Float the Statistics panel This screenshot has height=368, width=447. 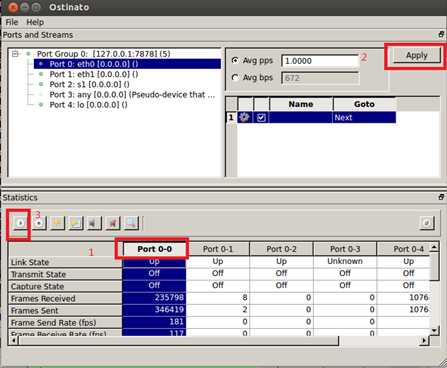pyautogui.click(x=441, y=197)
